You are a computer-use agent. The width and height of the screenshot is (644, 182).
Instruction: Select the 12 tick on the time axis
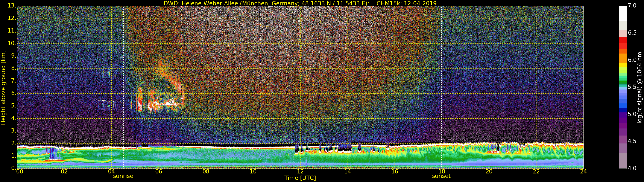point(300,172)
